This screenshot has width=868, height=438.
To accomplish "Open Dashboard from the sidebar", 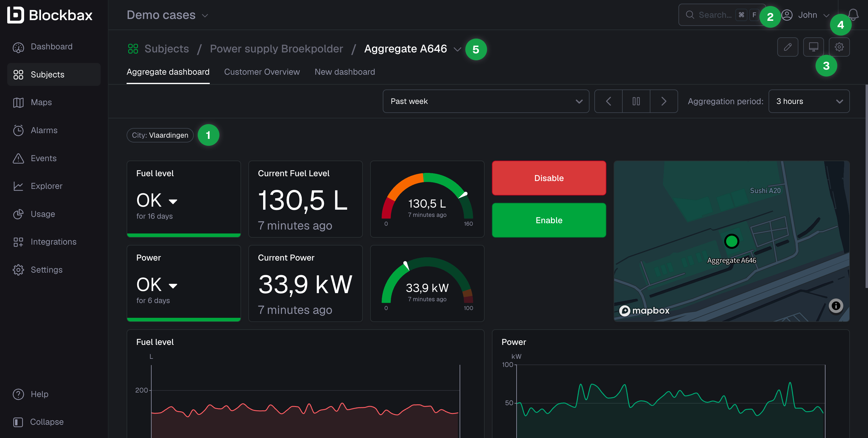I will [x=54, y=46].
